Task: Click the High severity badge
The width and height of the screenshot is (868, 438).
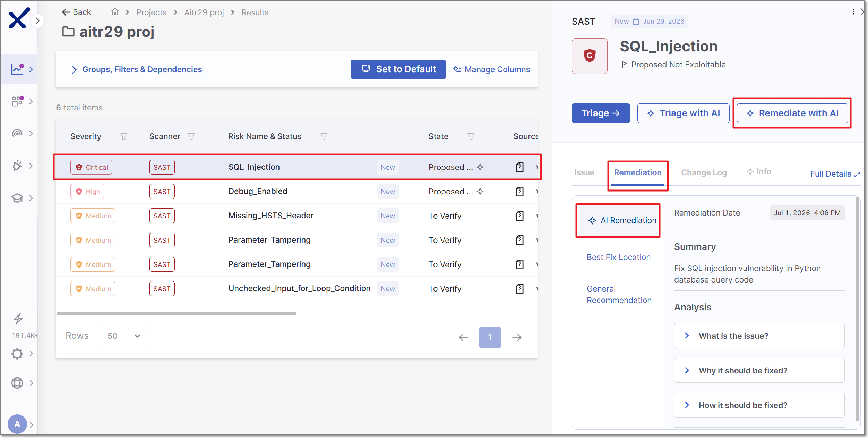Action: (x=87, y=191)
